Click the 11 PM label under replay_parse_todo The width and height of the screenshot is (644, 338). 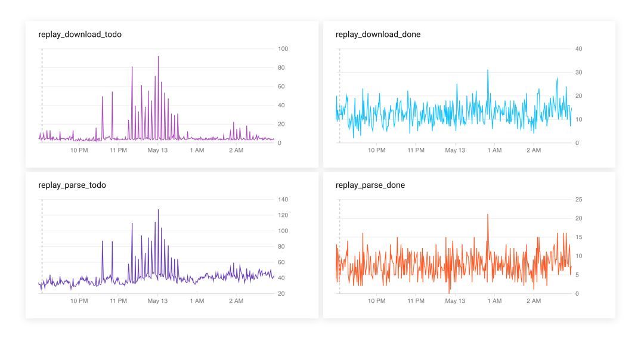tap(118, 301)
